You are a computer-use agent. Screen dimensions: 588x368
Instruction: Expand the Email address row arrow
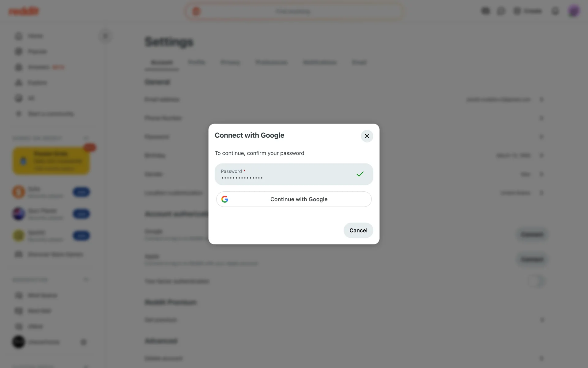pos(541,99)
